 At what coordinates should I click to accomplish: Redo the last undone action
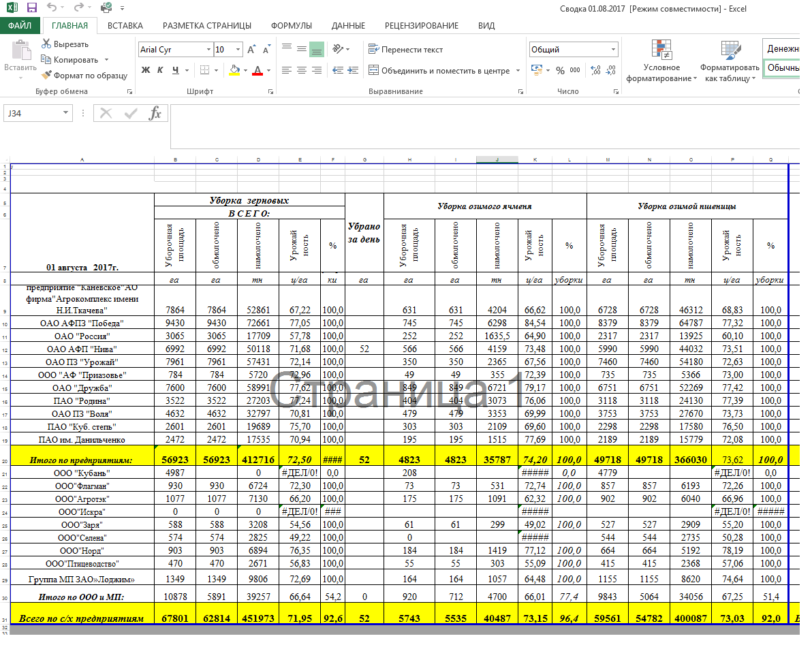point(78,7)
